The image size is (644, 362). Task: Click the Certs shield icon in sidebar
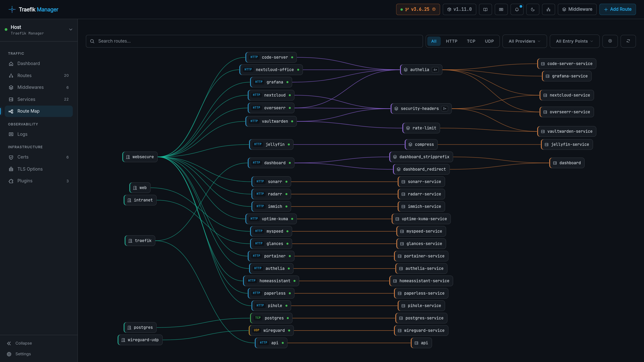click(11, 157)
